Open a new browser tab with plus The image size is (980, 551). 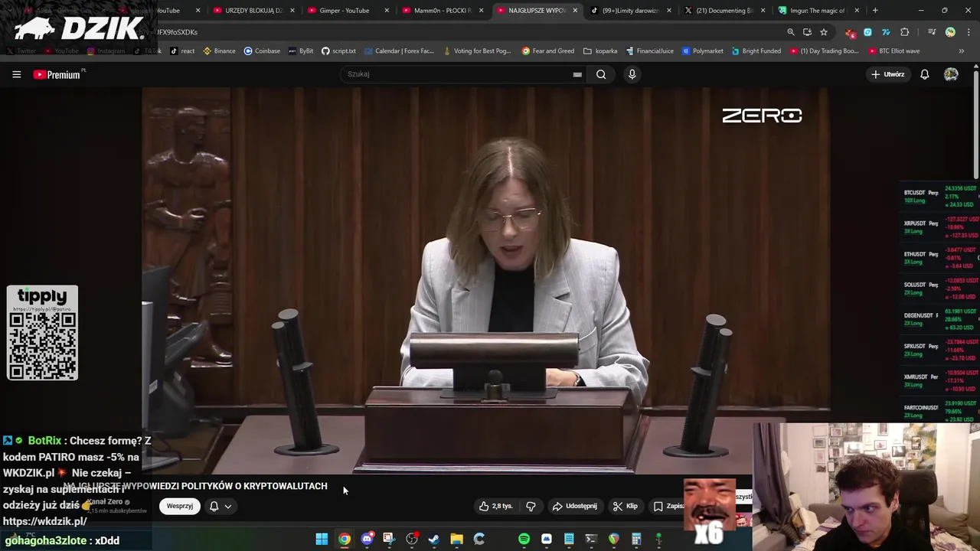click(875, 11)
